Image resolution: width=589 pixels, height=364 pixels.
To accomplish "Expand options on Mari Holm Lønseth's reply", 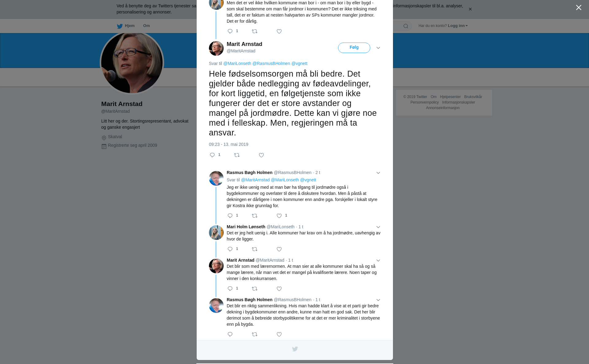I will pyautogui.click(x=378, y=227).
